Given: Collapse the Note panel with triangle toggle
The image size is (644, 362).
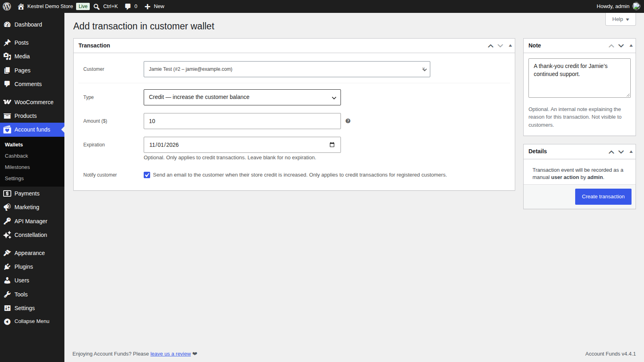Looking at the screenshot, I should pos(631,46).
